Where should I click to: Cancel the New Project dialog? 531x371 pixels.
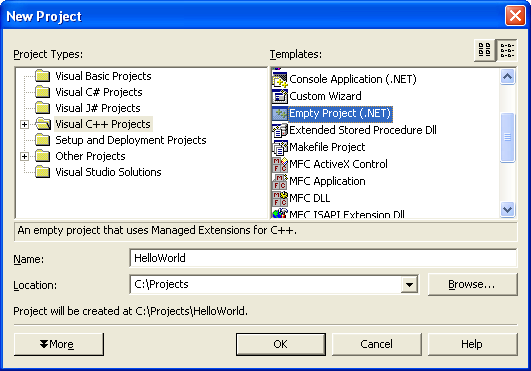377,344
